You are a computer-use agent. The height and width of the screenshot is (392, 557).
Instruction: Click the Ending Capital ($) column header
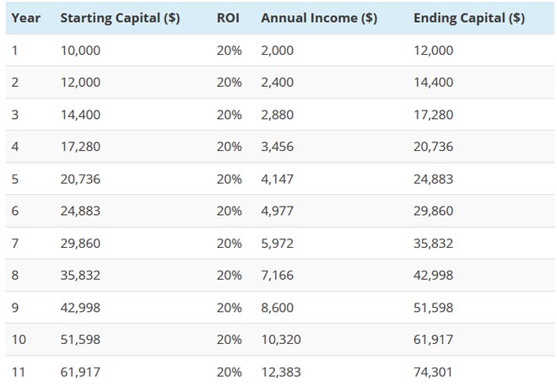tap(469, 18)
